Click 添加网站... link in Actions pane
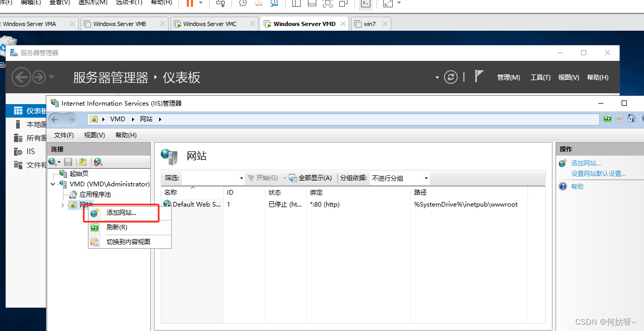Screen dimensions: 644x331 586,163
